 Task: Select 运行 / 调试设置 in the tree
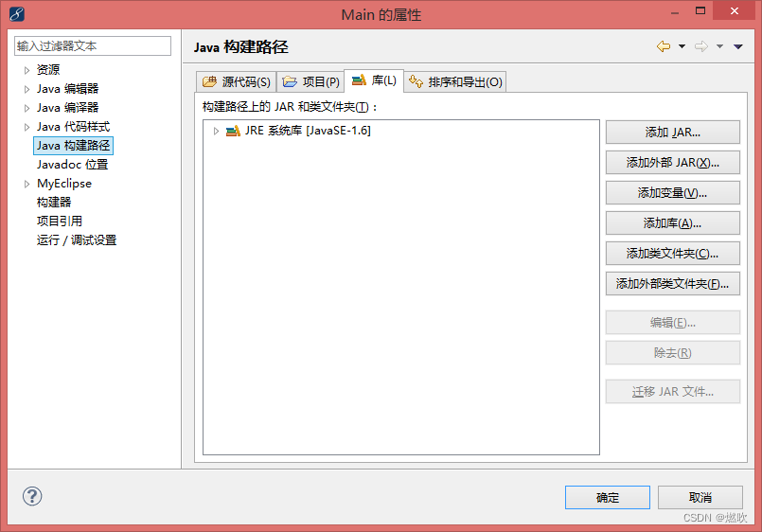click(77, 240)
